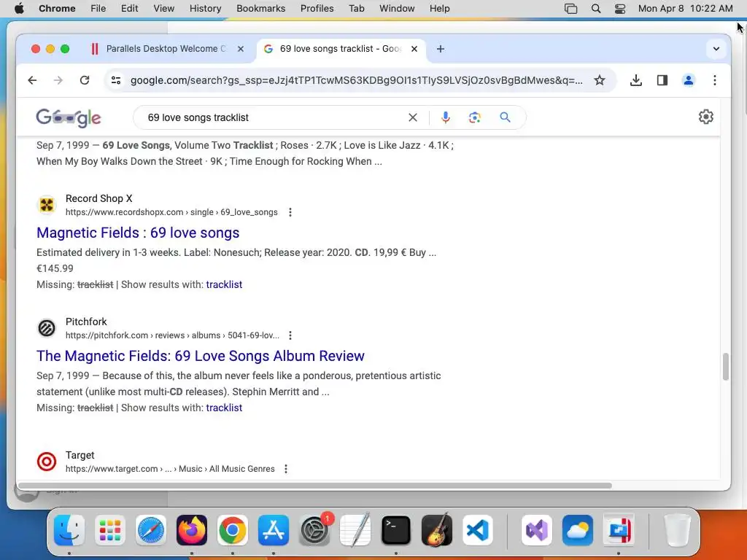This screenshot has width=747, height=560.
Task: Open the Bookmarks menu
Action: click(260, 9)
